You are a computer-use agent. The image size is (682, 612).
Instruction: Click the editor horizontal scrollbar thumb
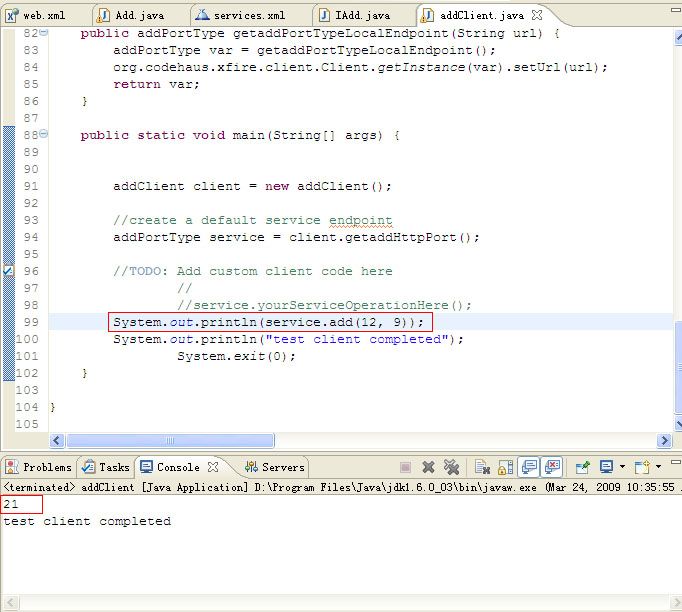pos(170,441)
